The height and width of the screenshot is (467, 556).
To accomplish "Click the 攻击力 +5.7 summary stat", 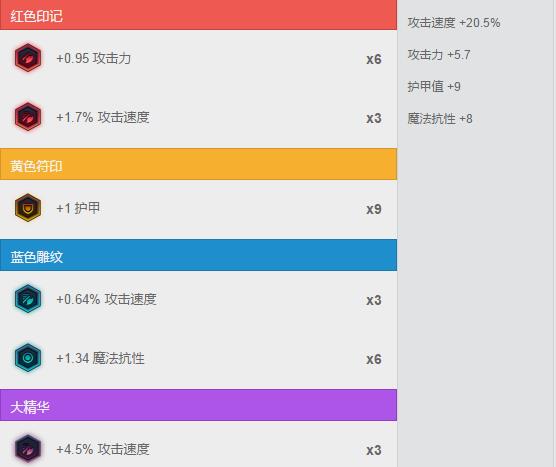I will click(439, 55).
